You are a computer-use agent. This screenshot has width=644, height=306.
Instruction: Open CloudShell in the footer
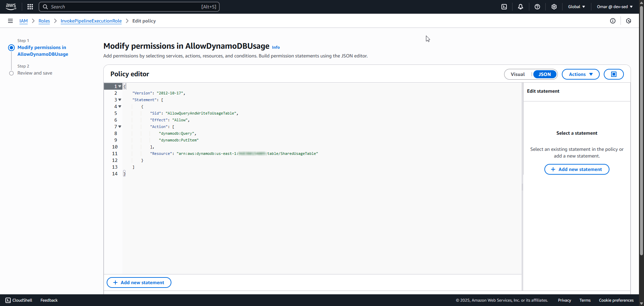(x=19, y=300)
